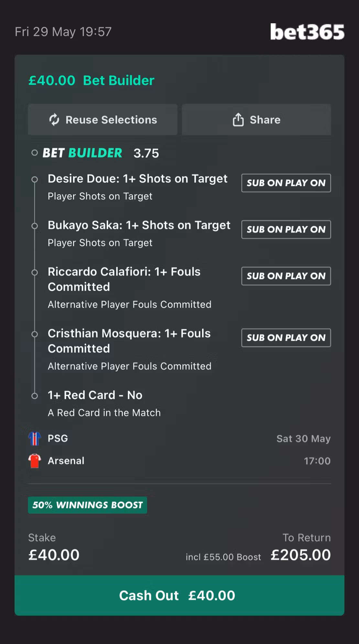Select the £205.00 To Return amount
The image size is (359, 644).
coord(301,555)
